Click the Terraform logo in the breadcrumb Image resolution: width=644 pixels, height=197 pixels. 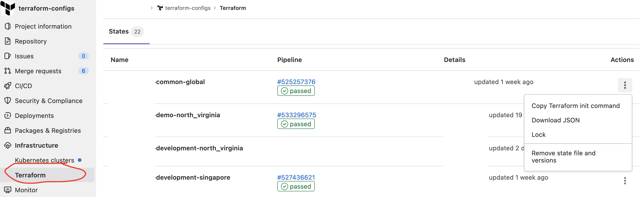coord(160,8)
